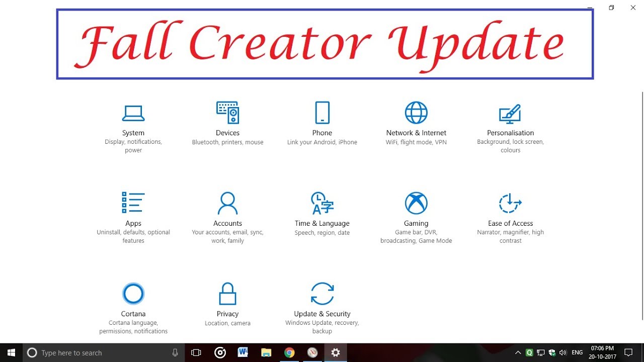Open the Gaming settings category
644x362 pixels.
[x=416, y=218]
